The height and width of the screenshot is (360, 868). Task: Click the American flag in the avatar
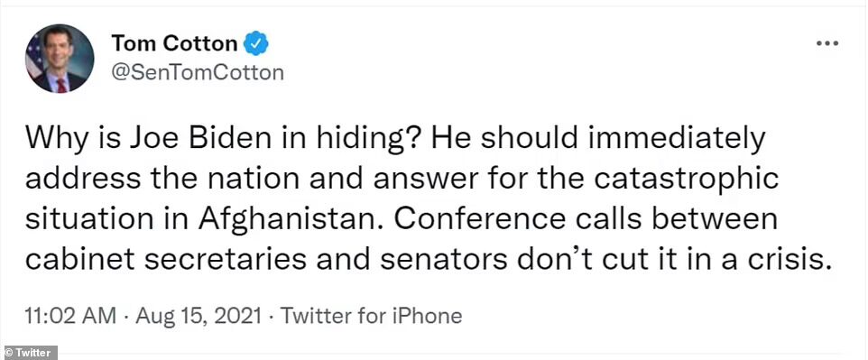(x=33, y=56)
